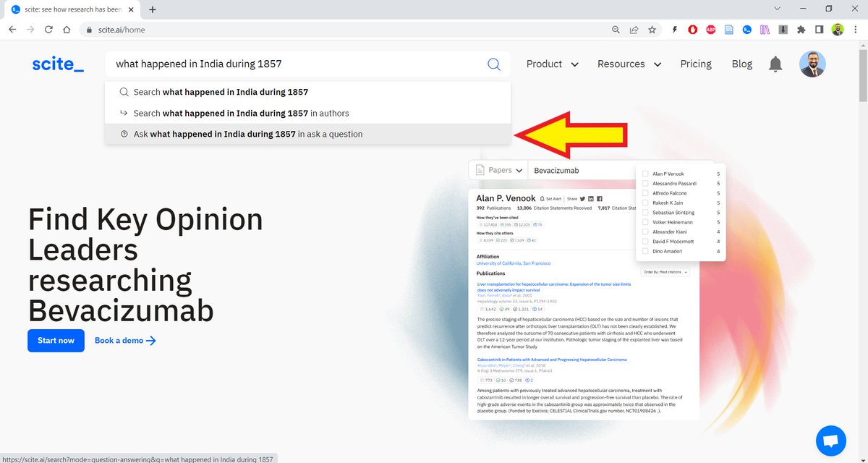This screenshot has width=868, height=463.
Task: Click the Bevacizumab search box
Action: (x=582, y=171)
